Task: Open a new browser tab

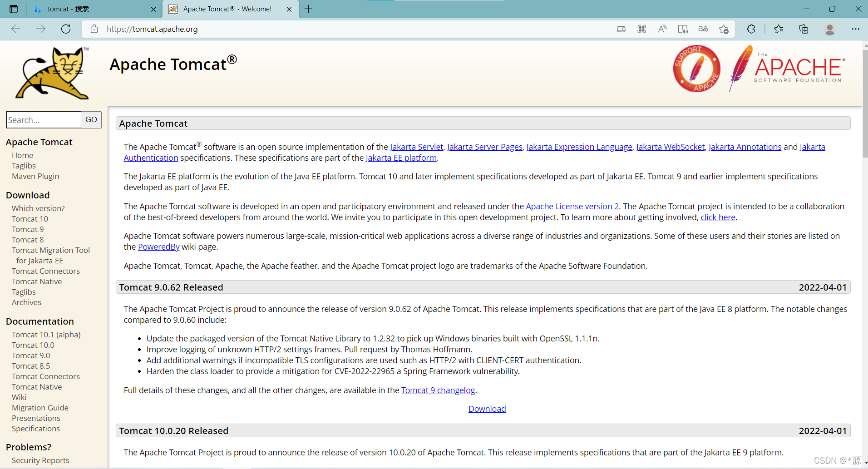Action: 309,9
